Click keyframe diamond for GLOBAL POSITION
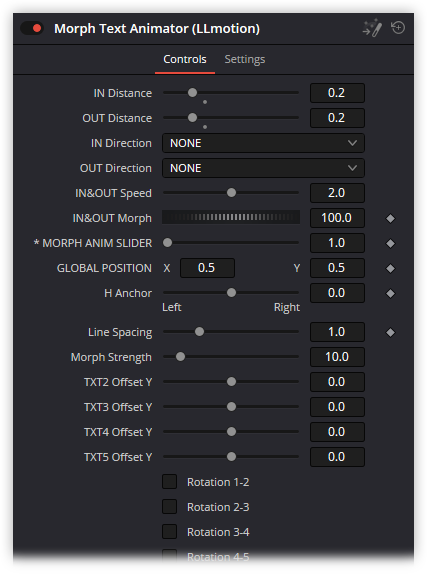 point(390,268)
